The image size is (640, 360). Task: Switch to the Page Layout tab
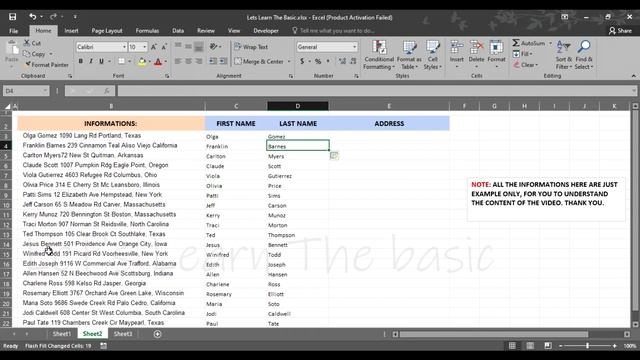[x=107, y=31]
